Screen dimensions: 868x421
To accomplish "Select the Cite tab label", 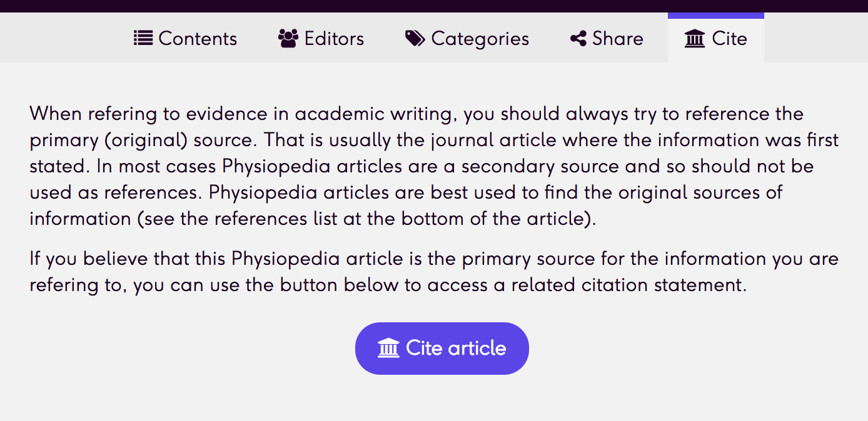I will [730, 39].
